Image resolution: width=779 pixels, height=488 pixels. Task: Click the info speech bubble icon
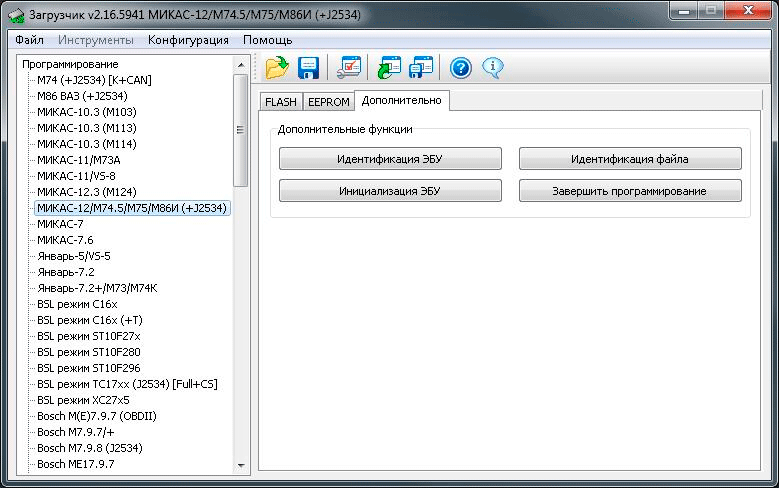tap(492, 68)
